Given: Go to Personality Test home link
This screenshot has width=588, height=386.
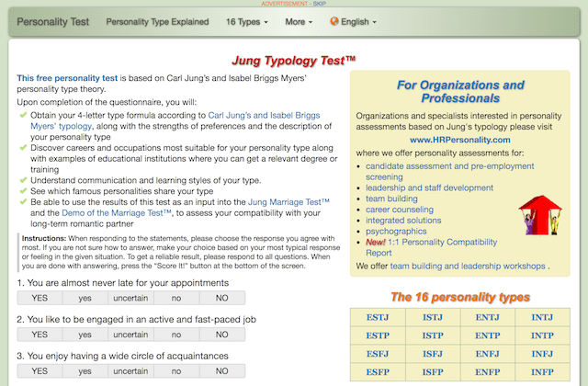Looking at the screenshot, I should click(x=53, y=22).
